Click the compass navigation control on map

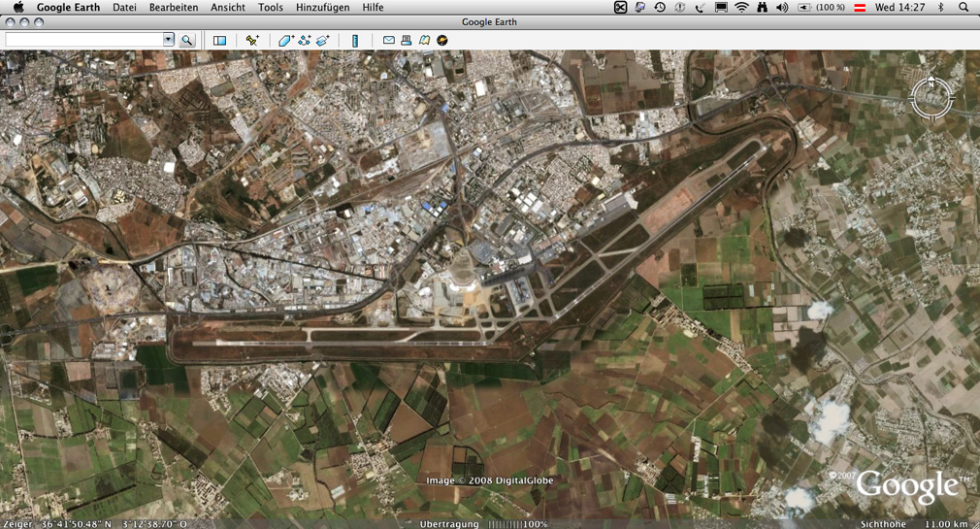pos(931,98)
